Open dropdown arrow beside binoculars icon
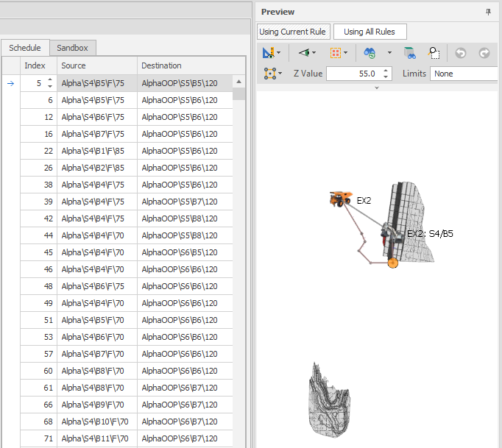The width and height of the screenshot is (502, 448). 389,53
